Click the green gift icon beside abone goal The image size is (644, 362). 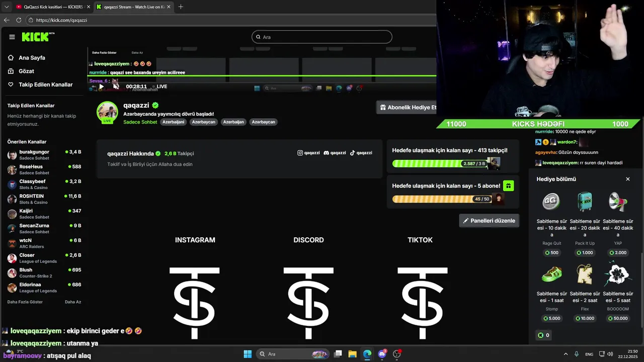(x=508, y=186)
